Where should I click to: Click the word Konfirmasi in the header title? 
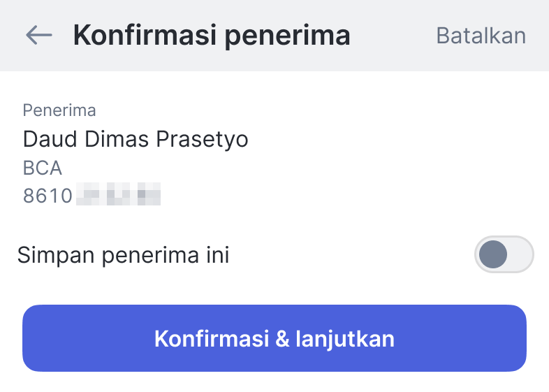tap(145, 35)
